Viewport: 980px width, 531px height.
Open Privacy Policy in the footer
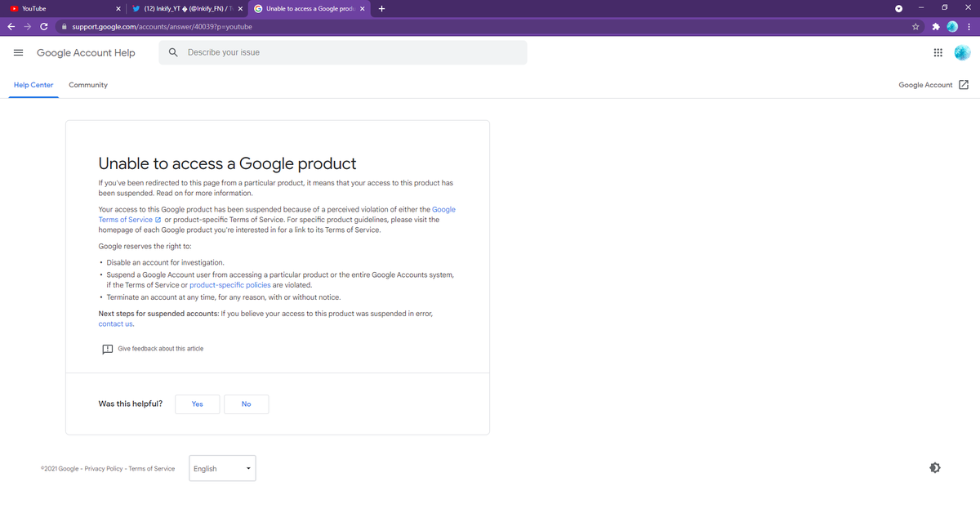pos(104,469)
